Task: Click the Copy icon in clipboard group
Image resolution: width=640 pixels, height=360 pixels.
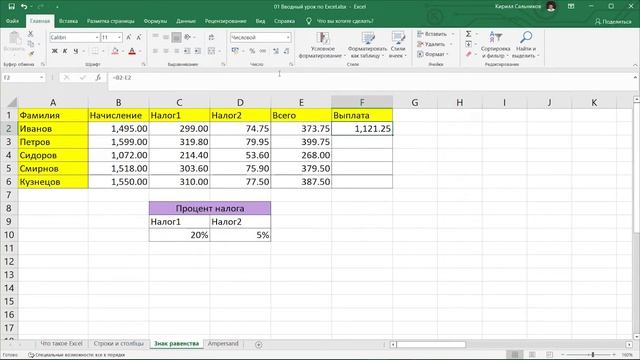Action: tap(31, 44)
